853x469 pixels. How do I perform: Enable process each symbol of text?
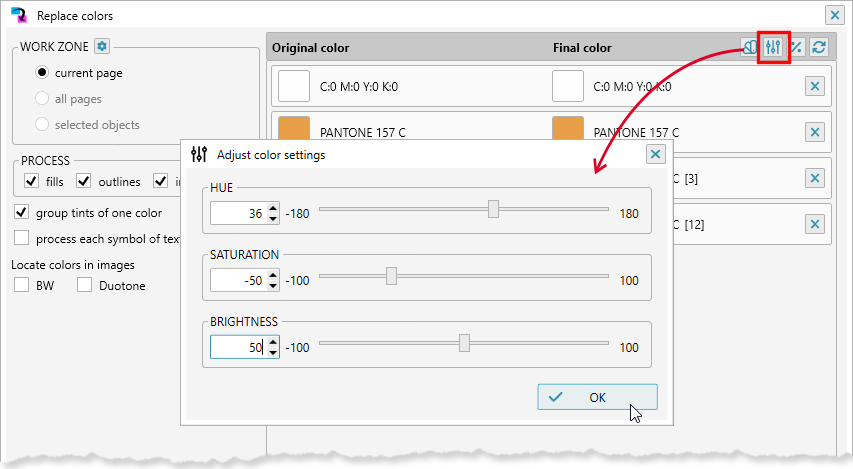(x=21, y=238)
